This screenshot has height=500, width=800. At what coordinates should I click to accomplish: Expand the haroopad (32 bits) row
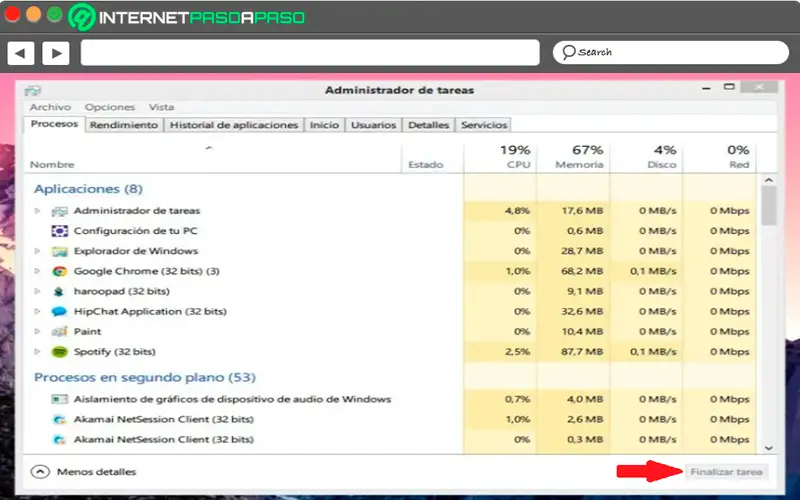tap(37, 291)
